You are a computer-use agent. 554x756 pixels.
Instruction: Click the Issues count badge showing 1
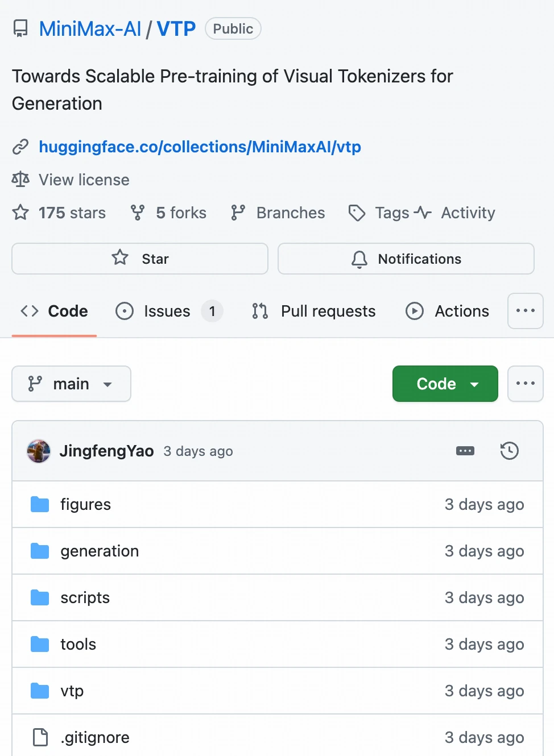tap(212, 311)
